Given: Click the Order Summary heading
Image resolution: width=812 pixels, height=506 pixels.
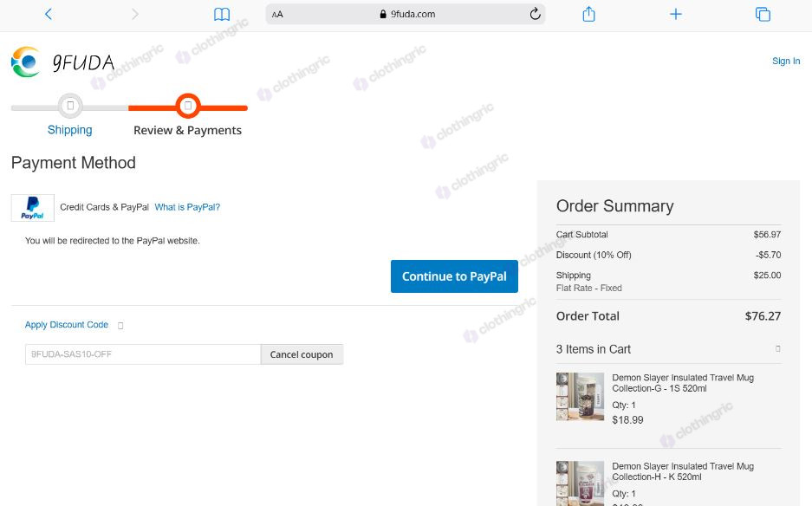Looking at the screenshot, I should click(614, 206).
